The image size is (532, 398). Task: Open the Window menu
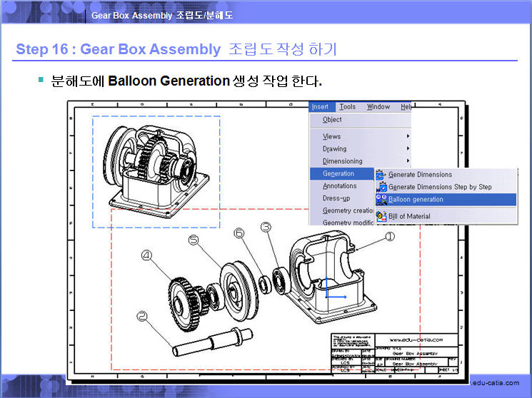(x=378, y=107)
